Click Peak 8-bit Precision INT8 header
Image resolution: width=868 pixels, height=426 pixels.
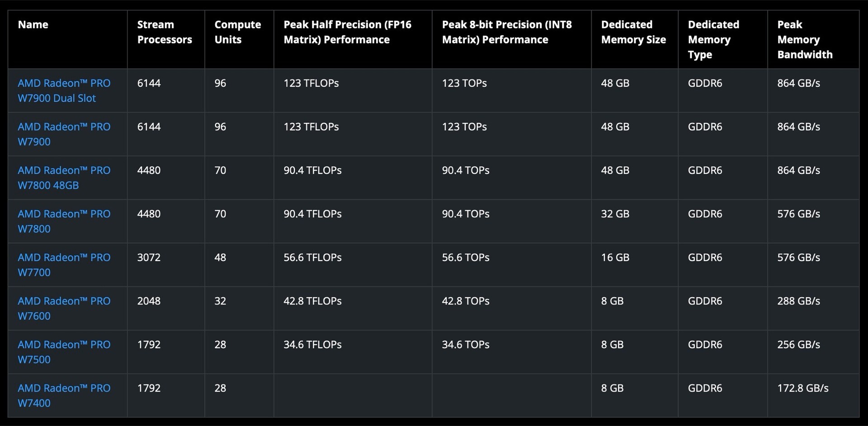[506, 32]
